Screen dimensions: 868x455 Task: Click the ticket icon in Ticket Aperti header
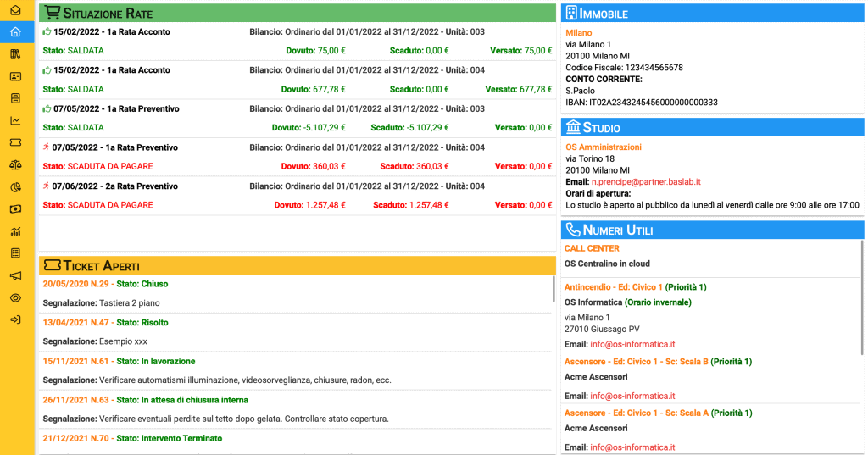[52, 265]
